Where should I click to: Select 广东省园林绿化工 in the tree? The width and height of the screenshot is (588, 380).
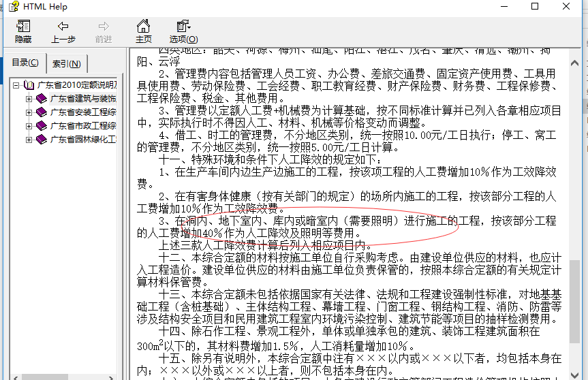[83, 140]
